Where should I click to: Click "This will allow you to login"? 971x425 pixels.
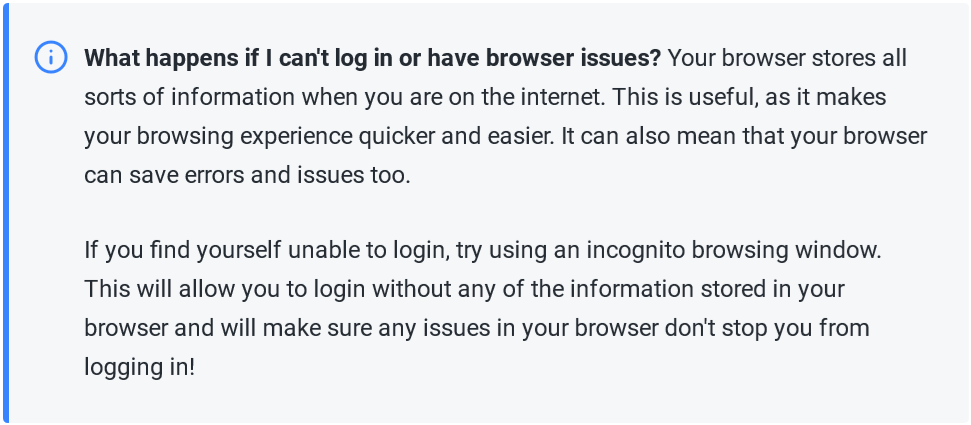tap(225, 289)
